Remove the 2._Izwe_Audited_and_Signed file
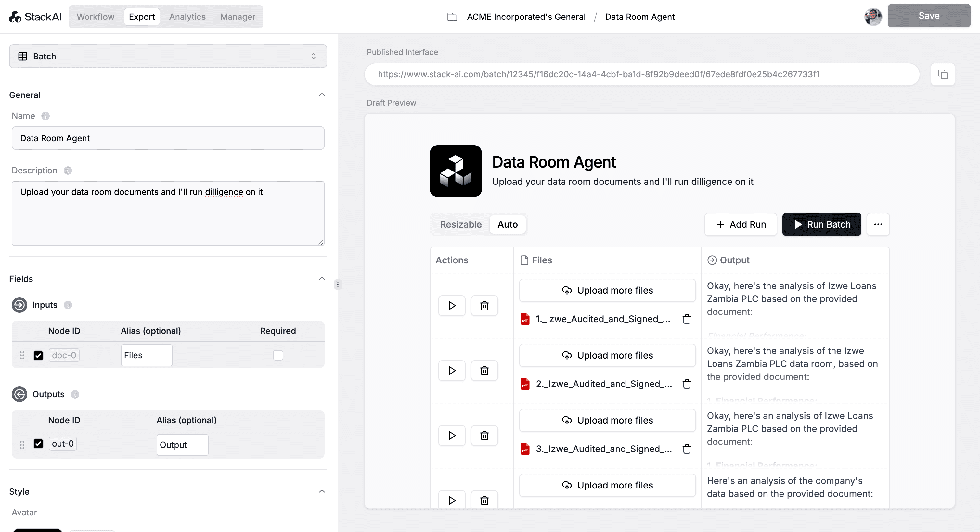Image resolution: width=980 pixels, height=532 pixels. pyautogui.click(x=687, y=384)
